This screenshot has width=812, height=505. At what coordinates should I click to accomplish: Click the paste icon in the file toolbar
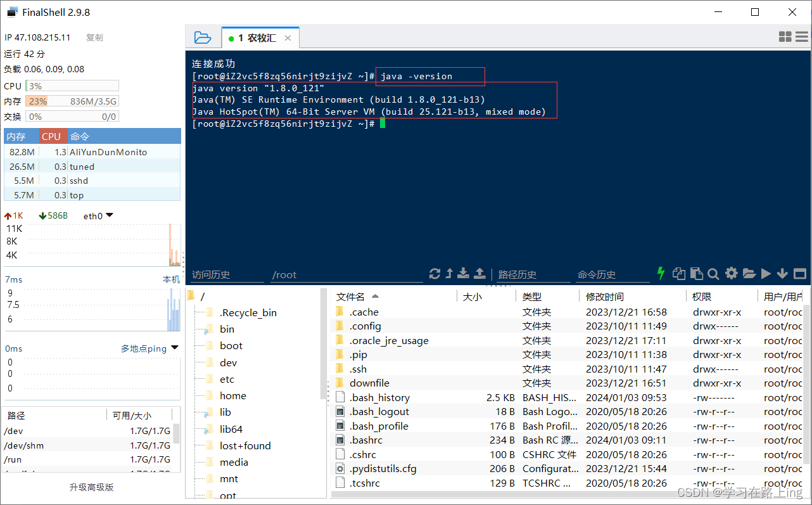point(696,273)
